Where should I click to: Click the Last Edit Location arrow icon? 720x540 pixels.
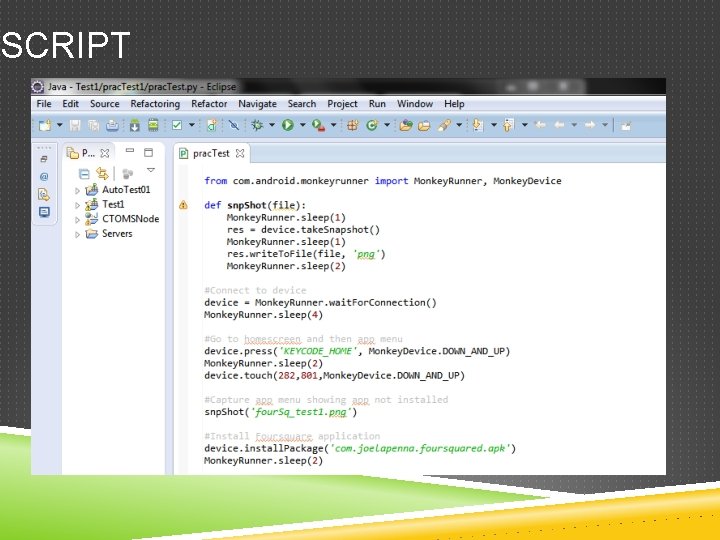coord(540,125)
